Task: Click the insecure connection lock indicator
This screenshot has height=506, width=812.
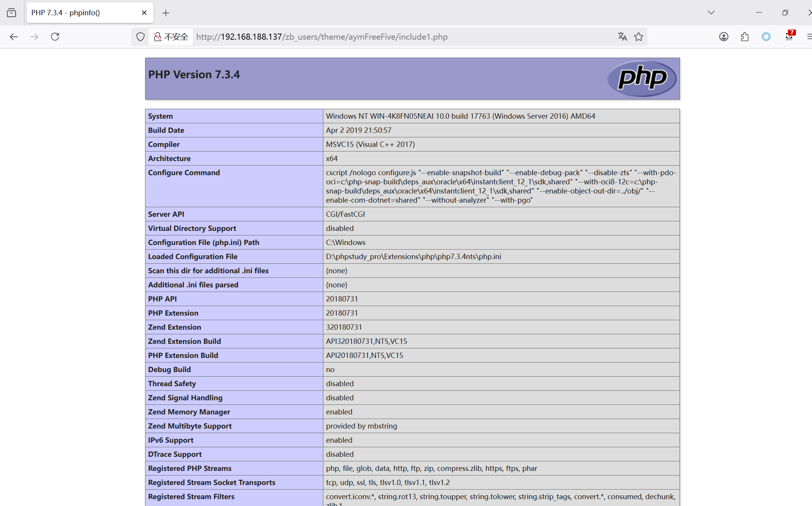Action: (171, 37)
